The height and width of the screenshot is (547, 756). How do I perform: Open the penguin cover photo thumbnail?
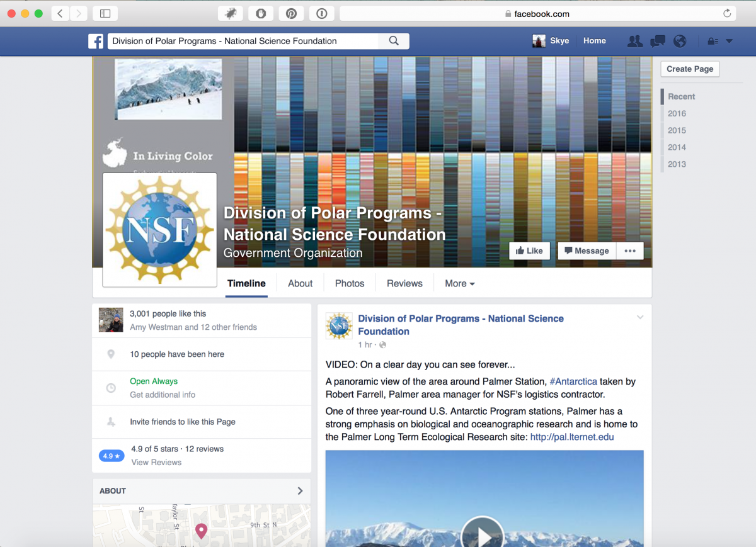tap(168, 89)
